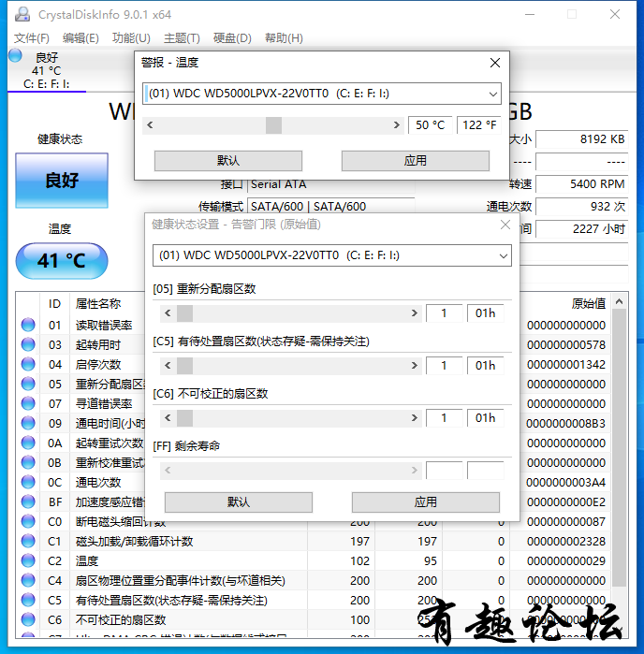Click the [C5] hex value field 01h

pyautogui.click(x=486, y=366)
